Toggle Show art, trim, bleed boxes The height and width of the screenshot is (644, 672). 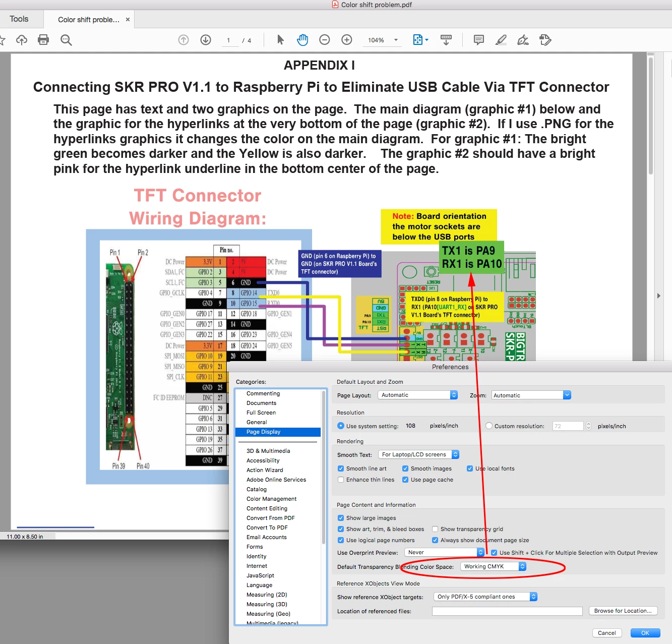click(x=341, y=529)
